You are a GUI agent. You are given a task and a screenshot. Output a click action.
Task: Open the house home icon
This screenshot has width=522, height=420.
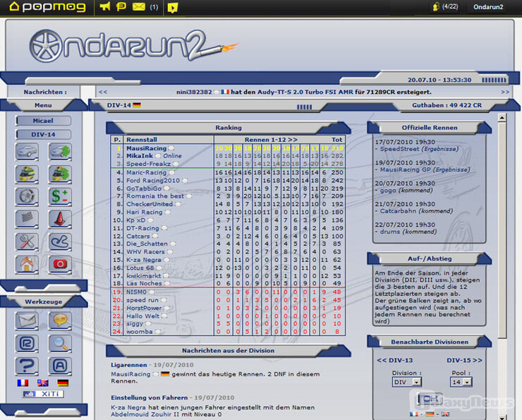[27, 265]
